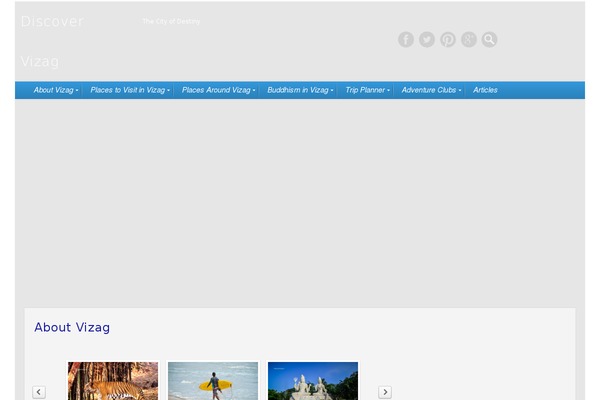Click the About Vizag section heading
600x400 pixels.
point(72,327)
